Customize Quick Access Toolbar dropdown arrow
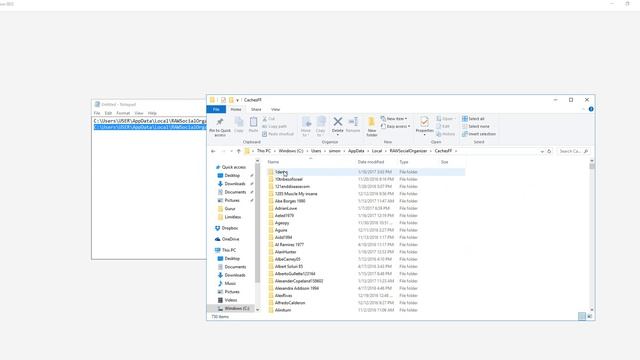This screenshot has width=640, height=360. 237,100
